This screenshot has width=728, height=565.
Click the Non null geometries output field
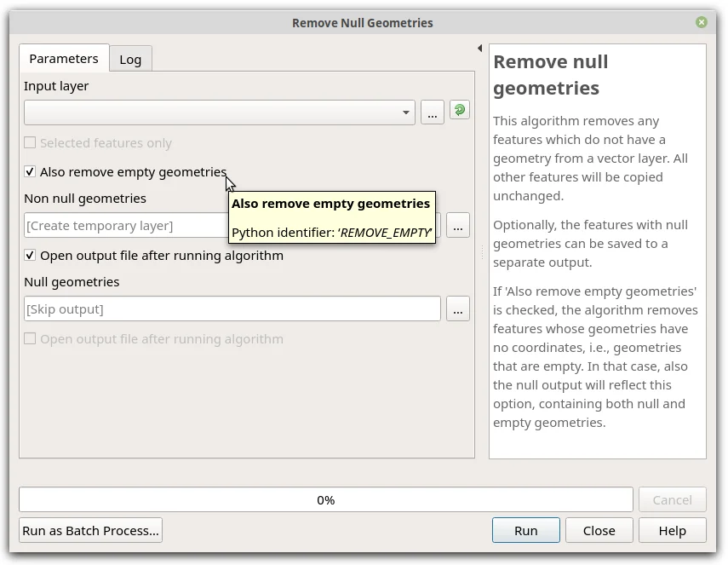(x=125, y=226)
